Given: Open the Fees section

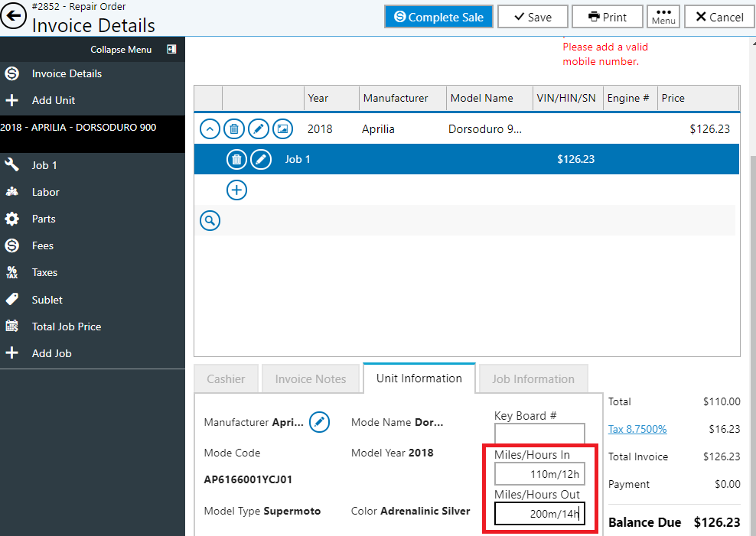Looking at the screenshot, I should tap(42, 245).
